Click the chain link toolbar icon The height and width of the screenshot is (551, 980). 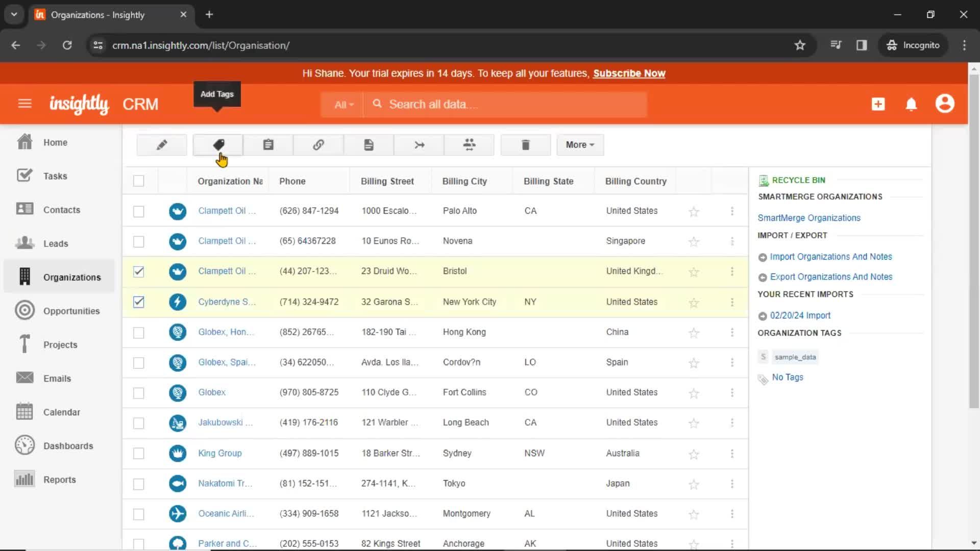coord(318,145)
